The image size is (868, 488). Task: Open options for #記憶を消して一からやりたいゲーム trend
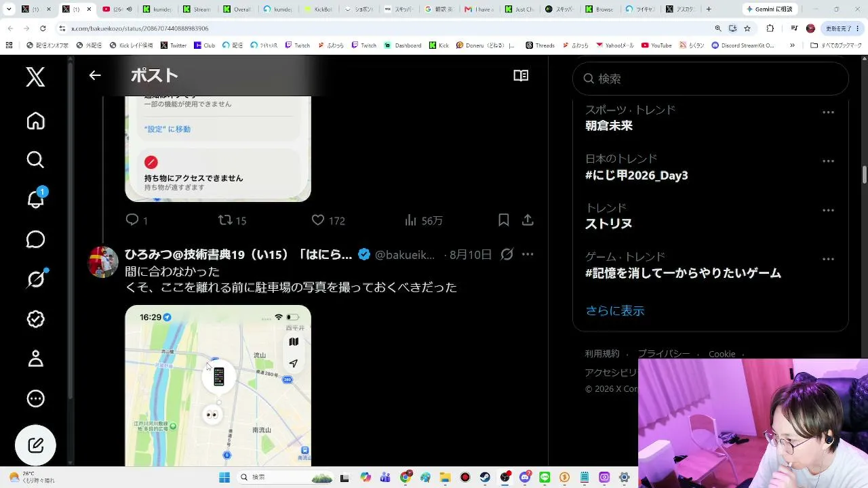[828, 259]
